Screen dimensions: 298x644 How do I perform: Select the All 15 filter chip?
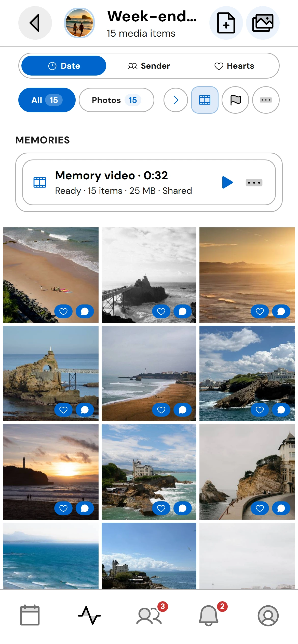coord(47,100)
